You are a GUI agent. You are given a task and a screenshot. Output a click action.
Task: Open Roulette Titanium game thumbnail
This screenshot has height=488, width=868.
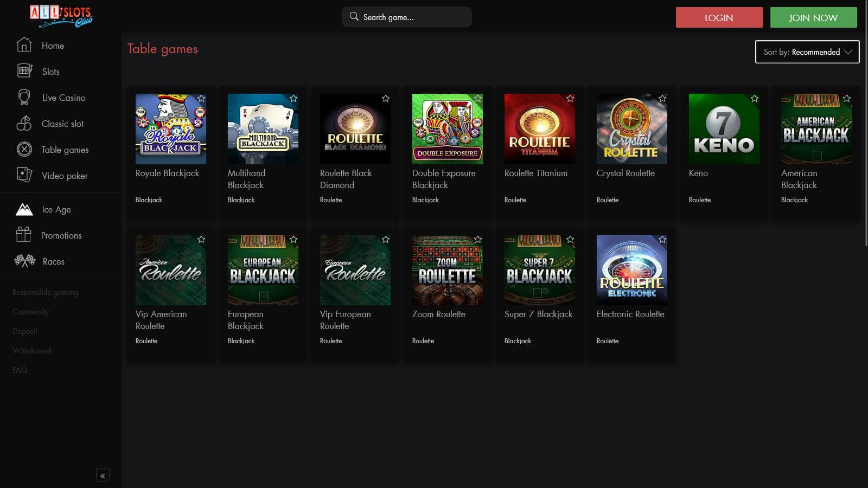[540, 129]
